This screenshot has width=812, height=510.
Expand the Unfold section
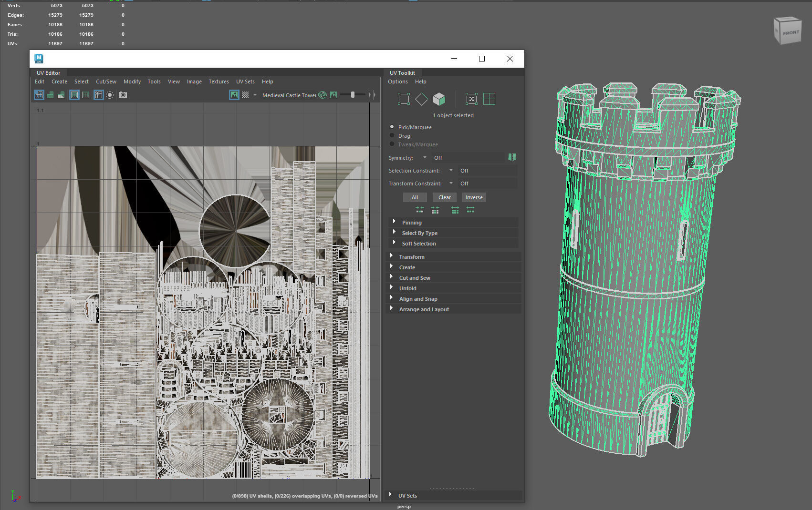click(x=454, y=288)
